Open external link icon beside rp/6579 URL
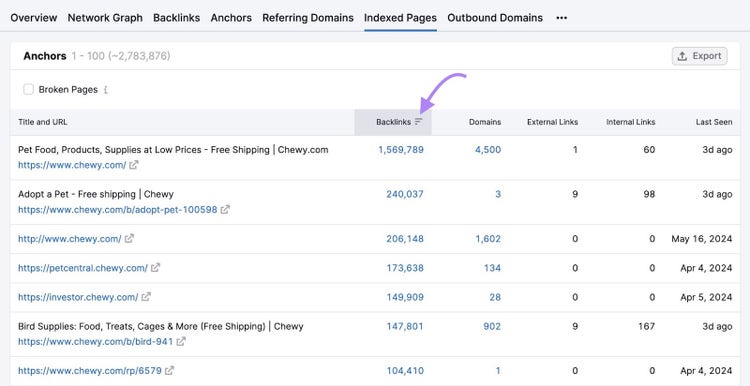The width and height of the screenshot is (750, 386). coord(169,371)
